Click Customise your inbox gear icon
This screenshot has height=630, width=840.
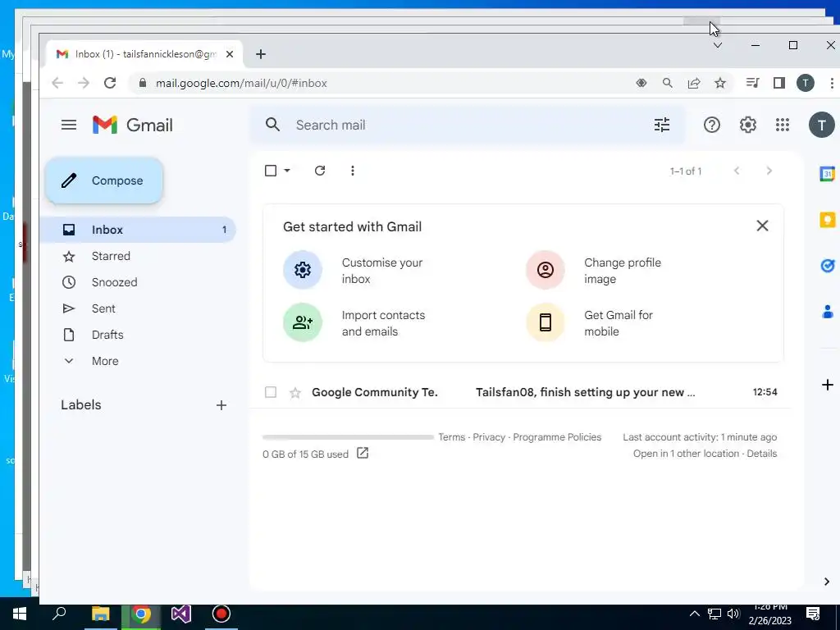pos(302,269)
